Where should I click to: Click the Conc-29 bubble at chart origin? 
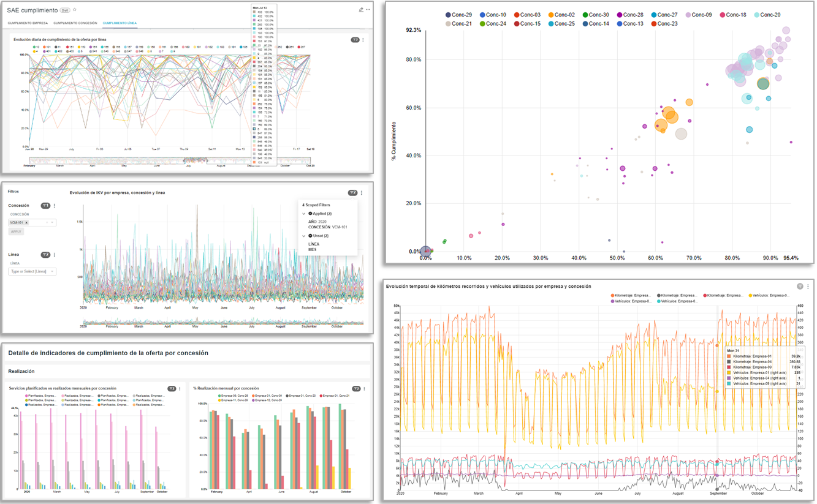pyautogui.click(x=426, y=251)
